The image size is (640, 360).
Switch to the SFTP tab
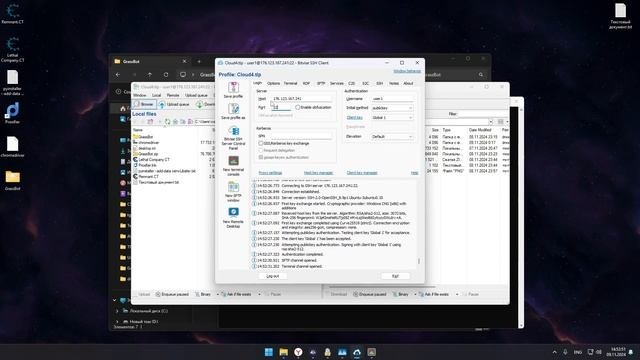tap(321, 83)
